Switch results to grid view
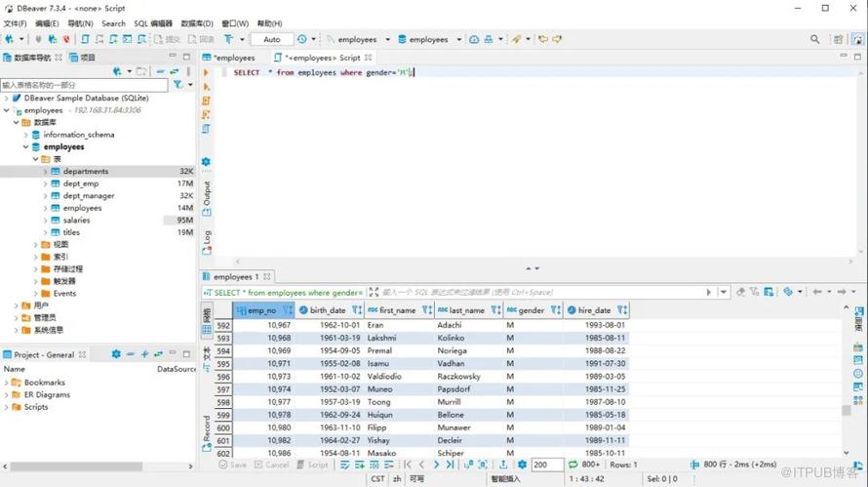This screenshot has width=868, height=487. [x=207, y=321]
